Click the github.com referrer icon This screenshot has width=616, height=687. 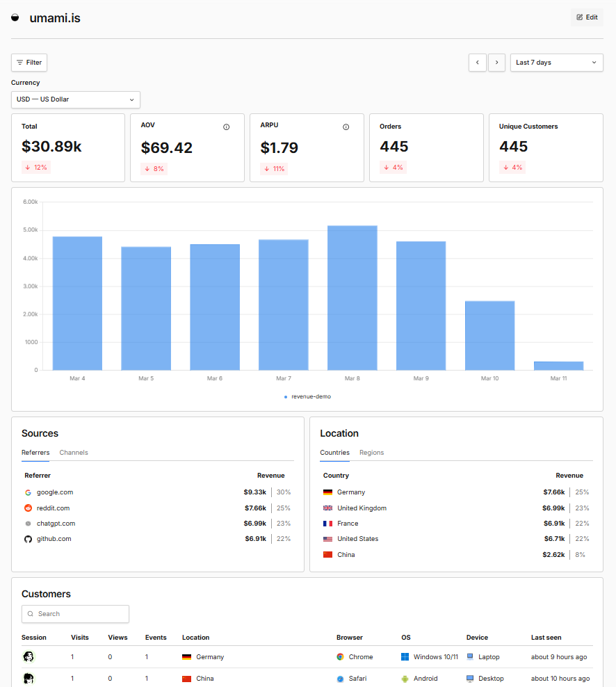[29, 539]
